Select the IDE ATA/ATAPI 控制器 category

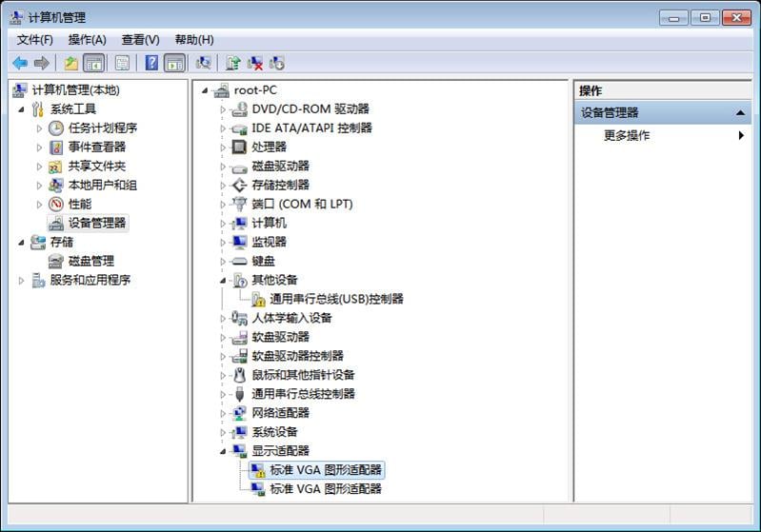coord(311,128)
